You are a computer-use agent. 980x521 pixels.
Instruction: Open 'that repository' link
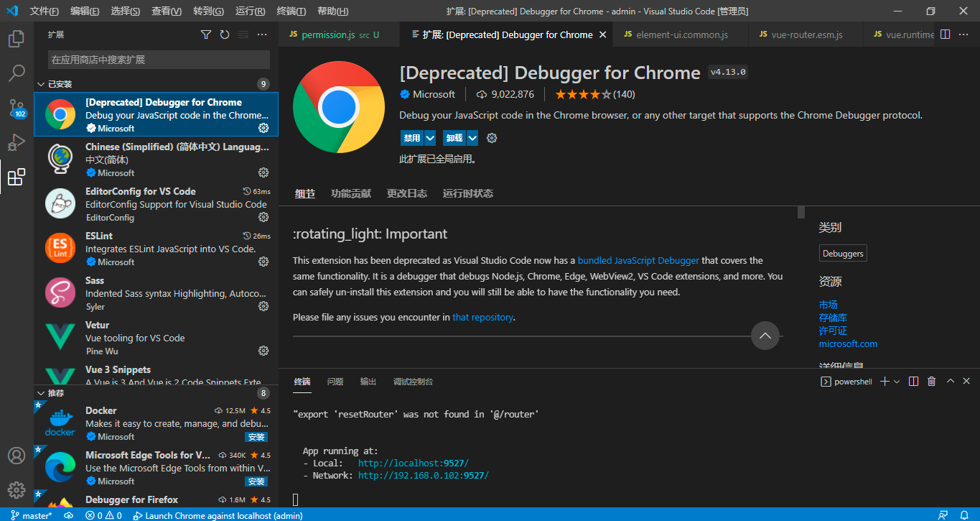click(482, 317)
